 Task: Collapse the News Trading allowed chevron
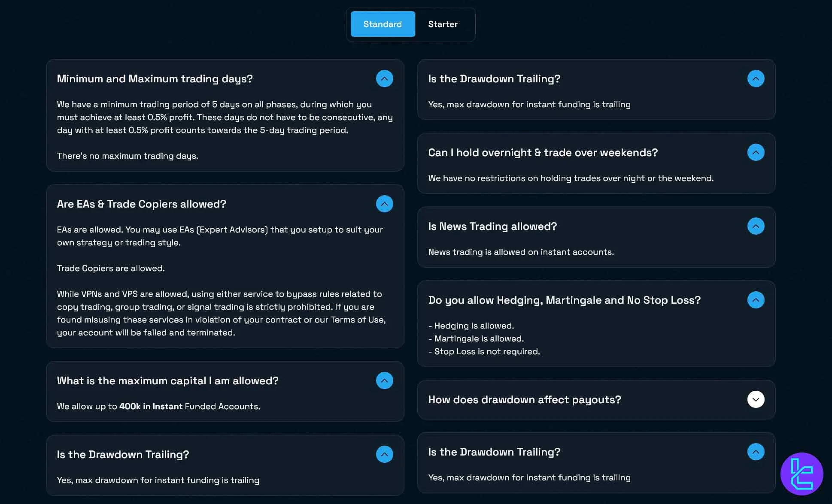[x=756, y=226]
